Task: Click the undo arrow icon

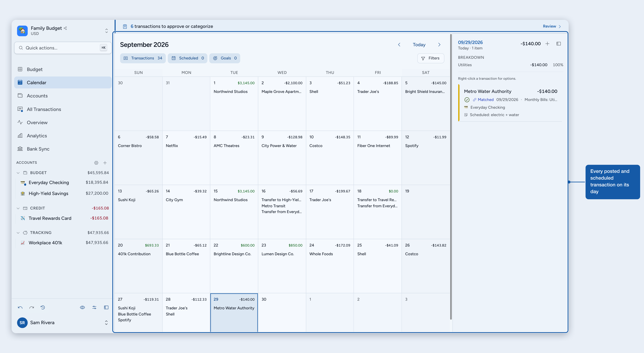Action: click(20, 307)
